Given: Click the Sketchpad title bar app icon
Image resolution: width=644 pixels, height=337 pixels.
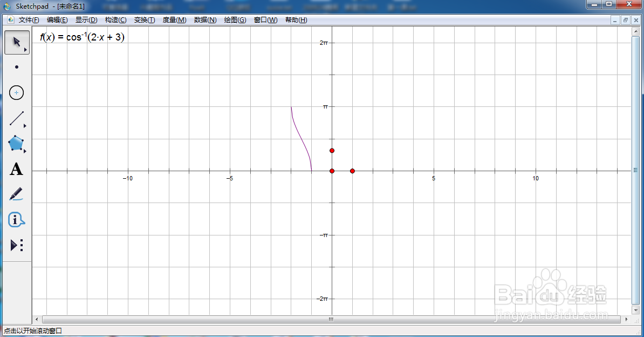Looking at the screenshot, I should click(7, 6).
